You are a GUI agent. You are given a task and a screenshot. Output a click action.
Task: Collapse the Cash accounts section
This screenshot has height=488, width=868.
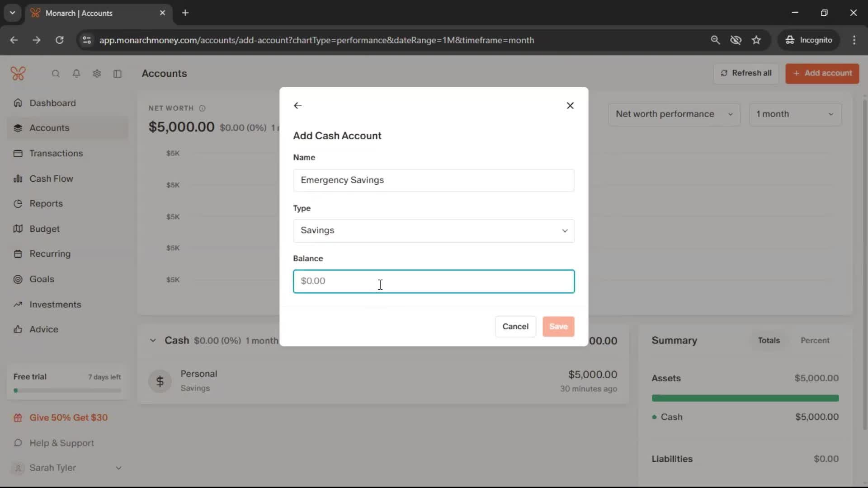pos(153,340)
